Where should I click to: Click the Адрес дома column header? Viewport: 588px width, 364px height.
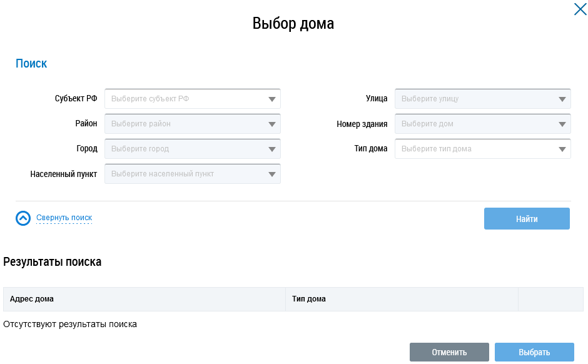tap(32, 299)
